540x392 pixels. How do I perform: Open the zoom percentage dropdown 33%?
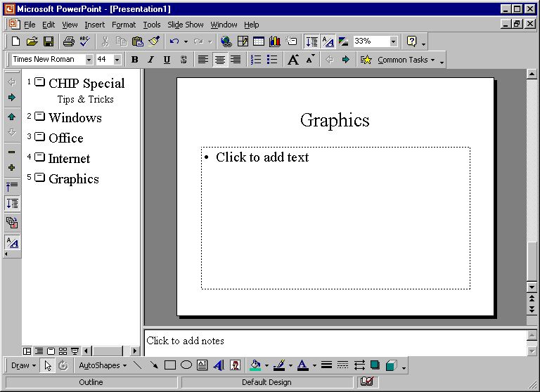pyautogui.click(x=393, y=41)
